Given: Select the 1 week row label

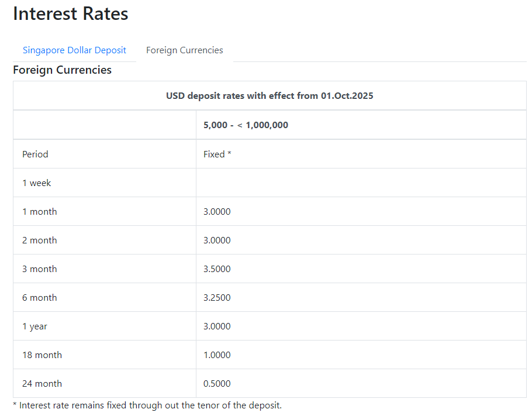Looking at the screenshot, I should (x=37, y=183).
